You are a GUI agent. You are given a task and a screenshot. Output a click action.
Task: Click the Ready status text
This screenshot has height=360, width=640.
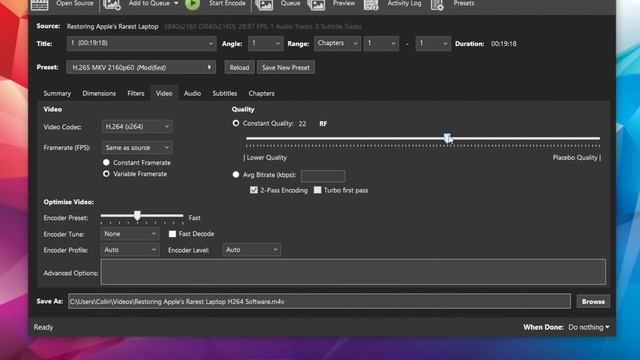tap(43, 327)
